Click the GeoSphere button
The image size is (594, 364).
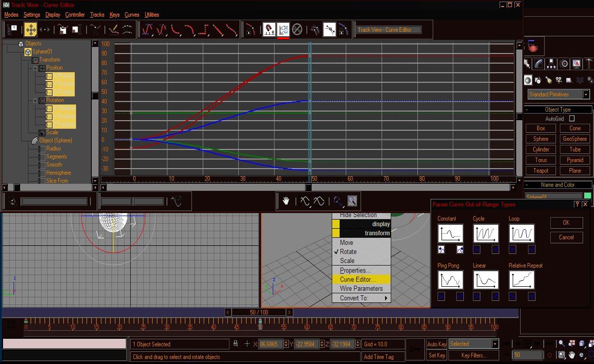[x=575, y=139]
